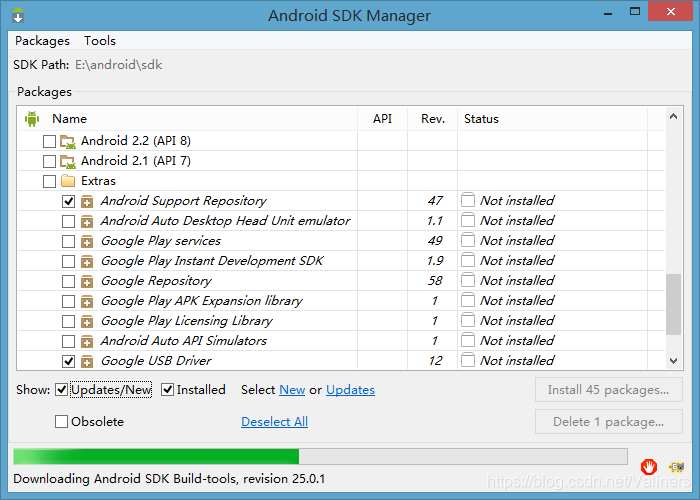Open the Packages menu
This screenshot has height=500, width=700.
tap(42, 41)
